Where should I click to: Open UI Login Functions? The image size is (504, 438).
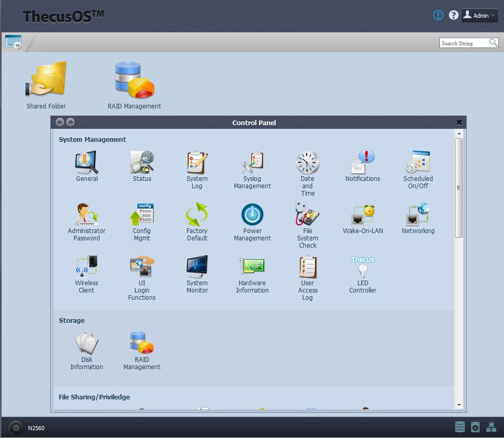(x=142, y=278)
